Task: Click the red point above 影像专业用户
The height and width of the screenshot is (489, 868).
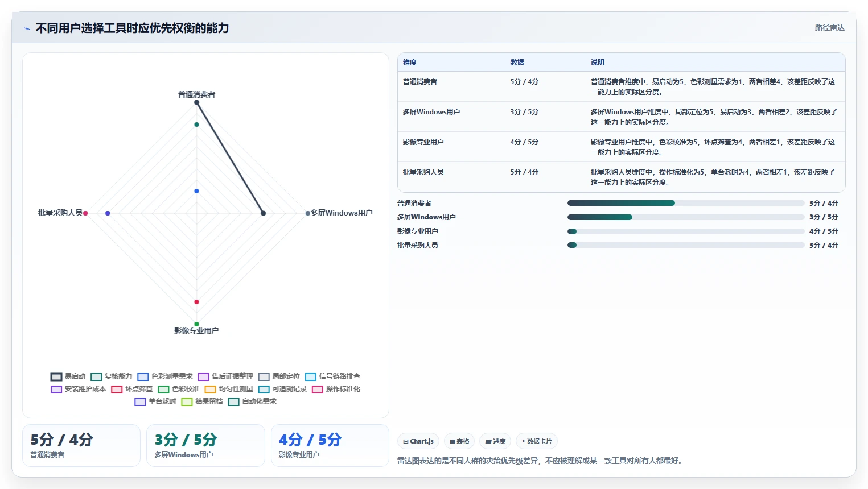Action: click(x=196, y=302)
